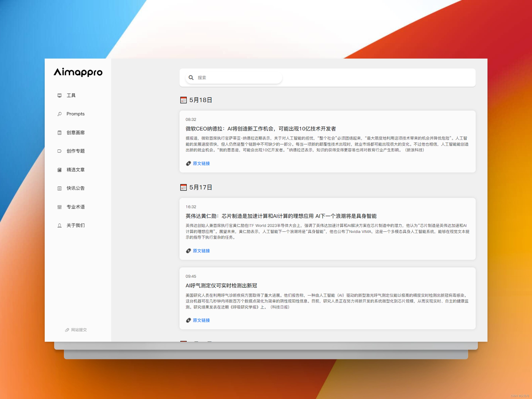Image resolution: width=532 pixels, height=399 pixels.
Task: Click the calendar icon beside 快讯公告
Action: pyautogui.click(x=59, y=188)
